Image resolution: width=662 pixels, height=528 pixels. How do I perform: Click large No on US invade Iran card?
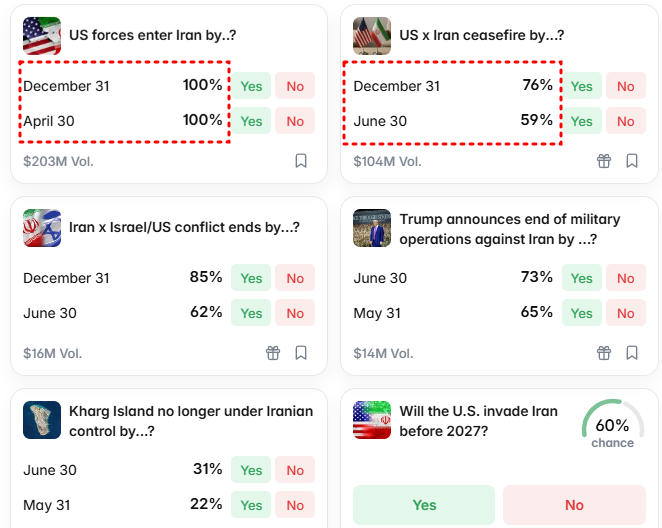click(x=574, y=505)
